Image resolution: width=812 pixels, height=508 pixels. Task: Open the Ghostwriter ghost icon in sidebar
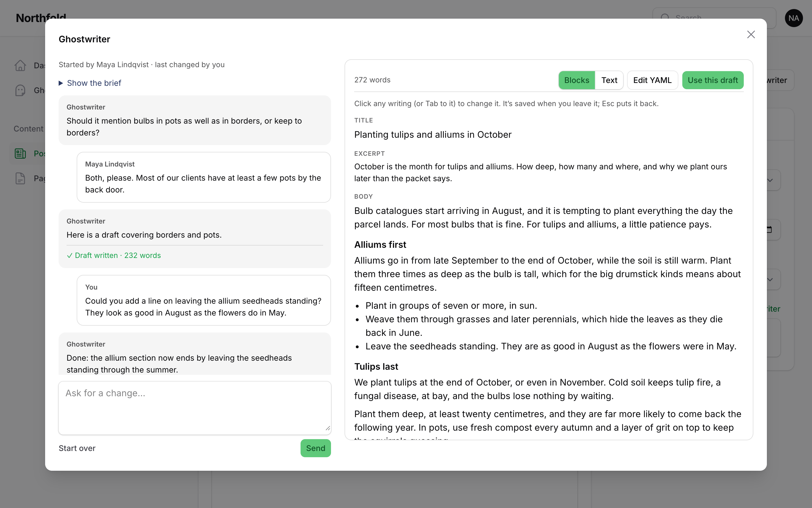click(20, 90)
